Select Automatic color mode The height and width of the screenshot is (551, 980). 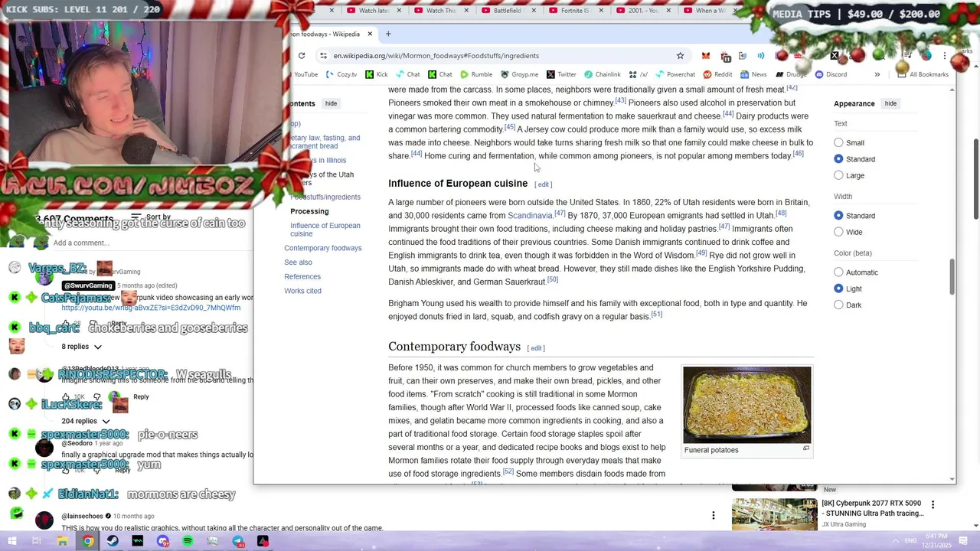click(x=838, y=272)
